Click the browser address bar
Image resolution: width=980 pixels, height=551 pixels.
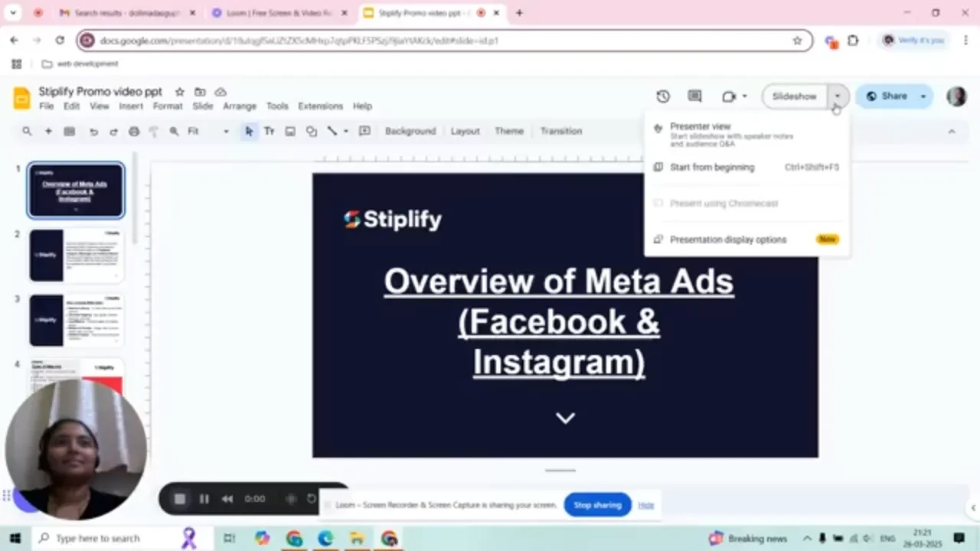coord(444,41)
